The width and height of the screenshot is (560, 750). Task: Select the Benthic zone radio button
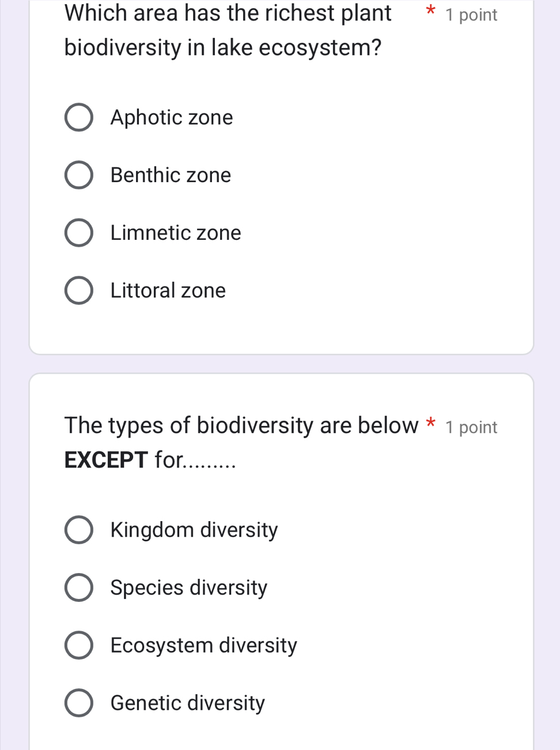click(x=79, y=175)
